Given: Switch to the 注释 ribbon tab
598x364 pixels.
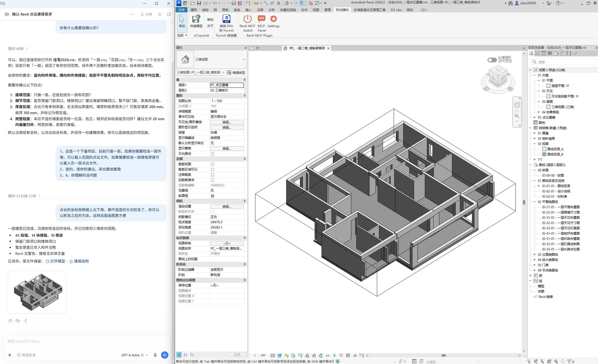Looking at the screenshot, I should pos(260,10).
